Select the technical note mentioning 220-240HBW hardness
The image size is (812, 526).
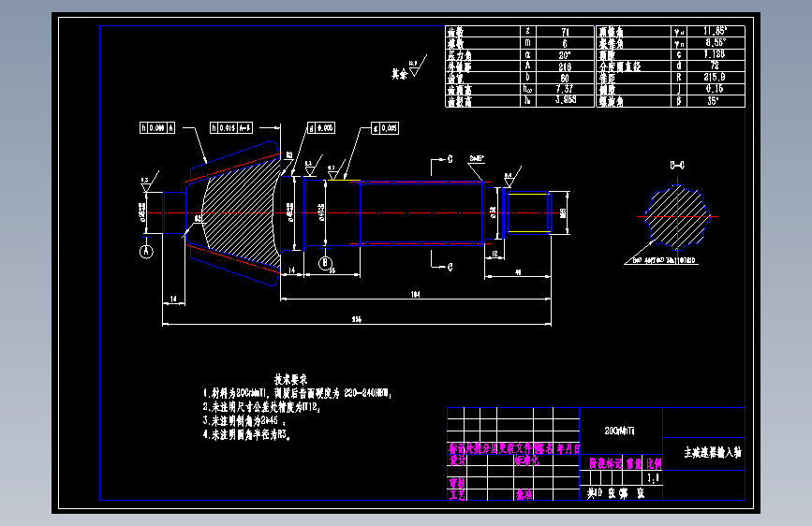click(x=297, y=393)
